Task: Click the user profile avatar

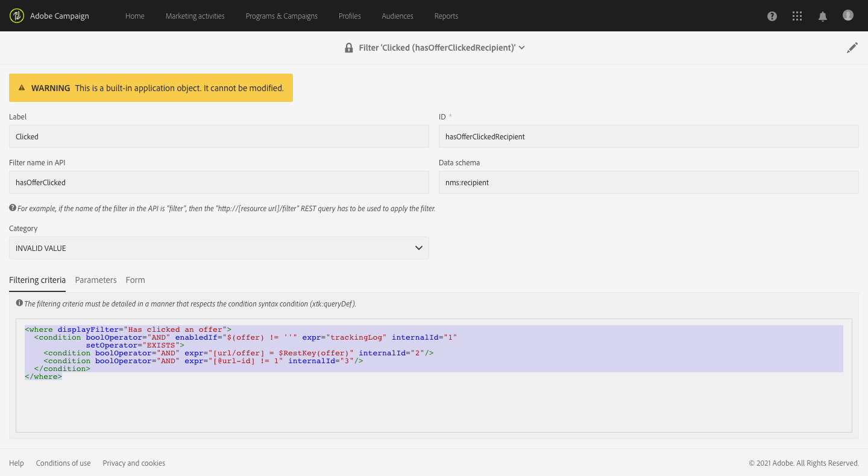Action: [848, 16]
